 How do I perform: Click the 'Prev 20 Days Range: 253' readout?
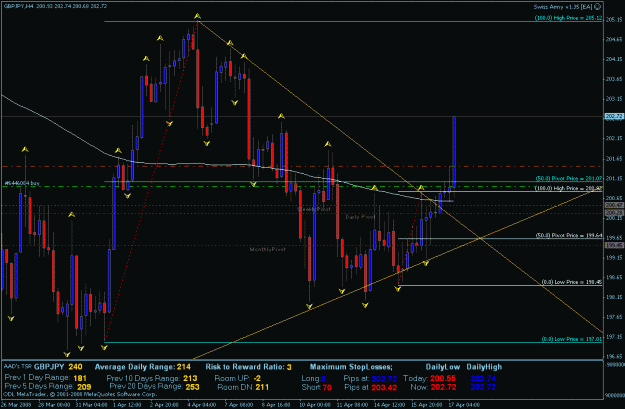tap(155, 387)
